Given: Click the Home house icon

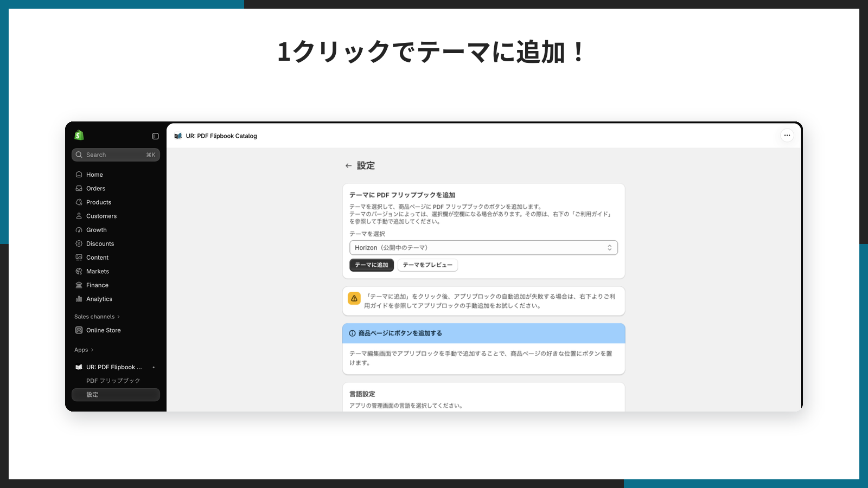Looking at the screenshot, I should [79, 175].
